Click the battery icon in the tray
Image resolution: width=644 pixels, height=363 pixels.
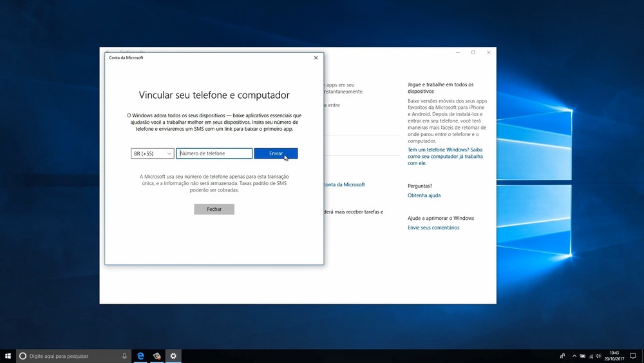click(x=582, y=356)
